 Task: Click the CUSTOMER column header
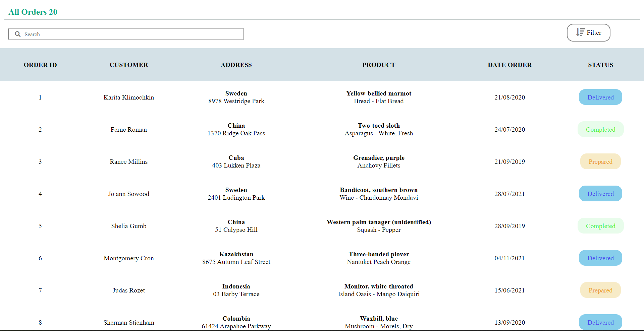tap(129, 65)
